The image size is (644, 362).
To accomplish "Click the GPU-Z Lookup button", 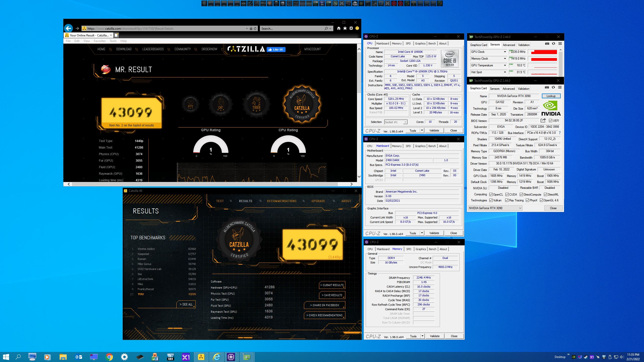I will 551,96.
